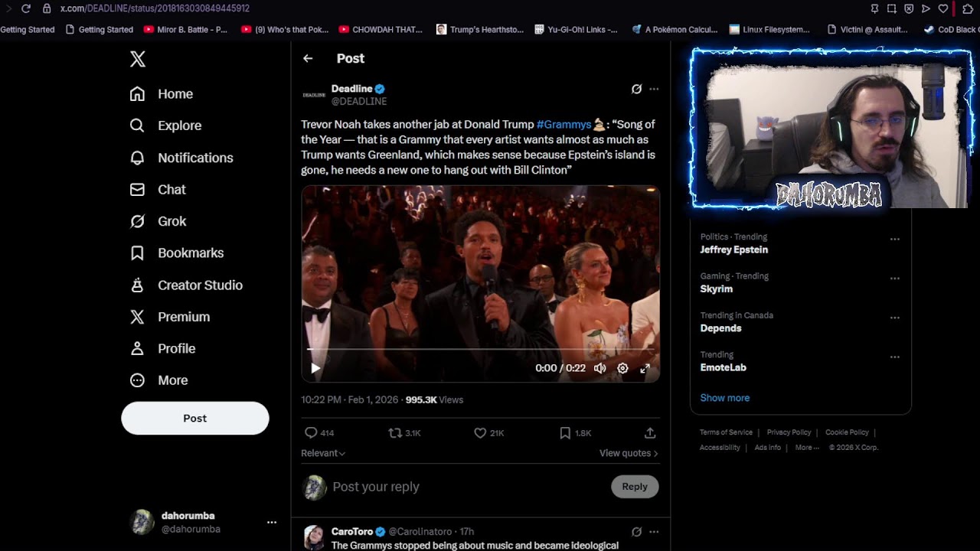Click the dahorumba account avatar

pos(142,522)
